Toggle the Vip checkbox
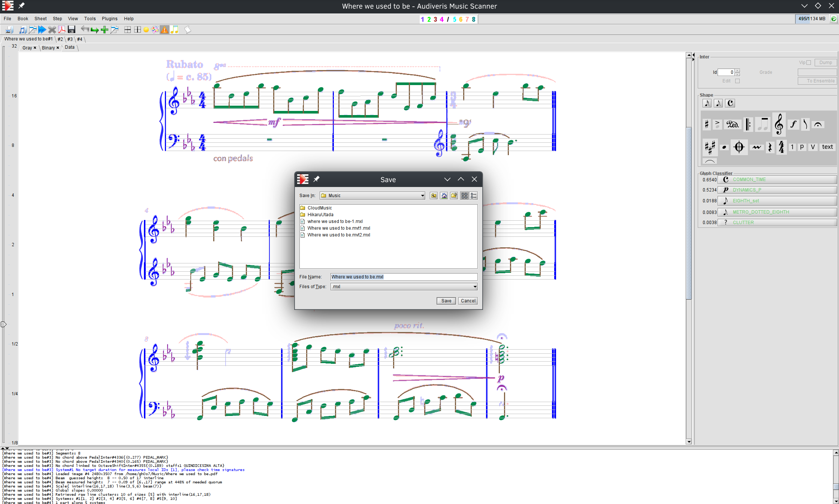The height and width of the screenshot is (504, 839). (809, 63)
